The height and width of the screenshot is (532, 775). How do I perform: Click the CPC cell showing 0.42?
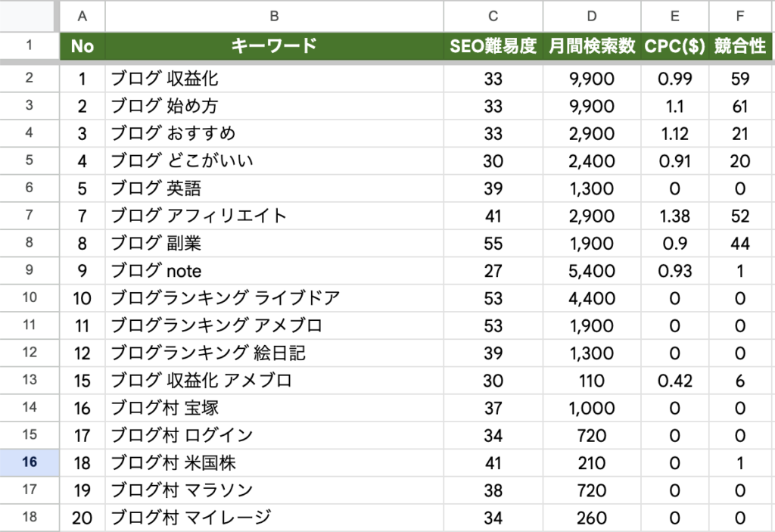[673, 381]
